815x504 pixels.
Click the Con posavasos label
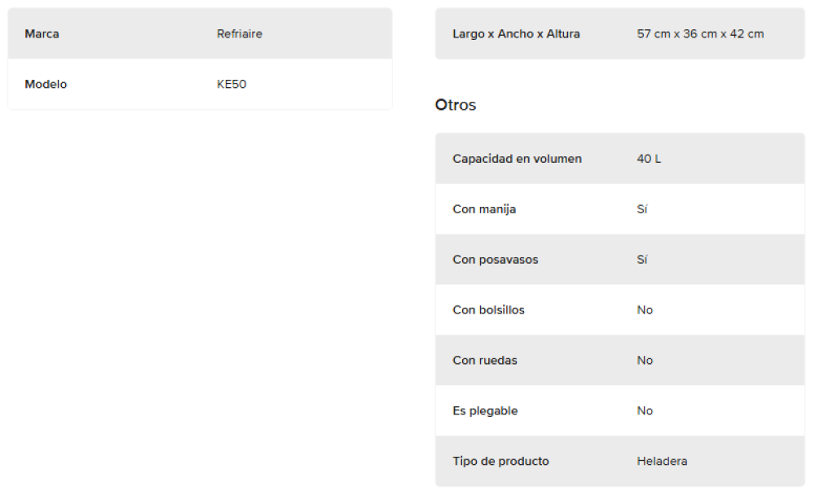tap(496, 260)
